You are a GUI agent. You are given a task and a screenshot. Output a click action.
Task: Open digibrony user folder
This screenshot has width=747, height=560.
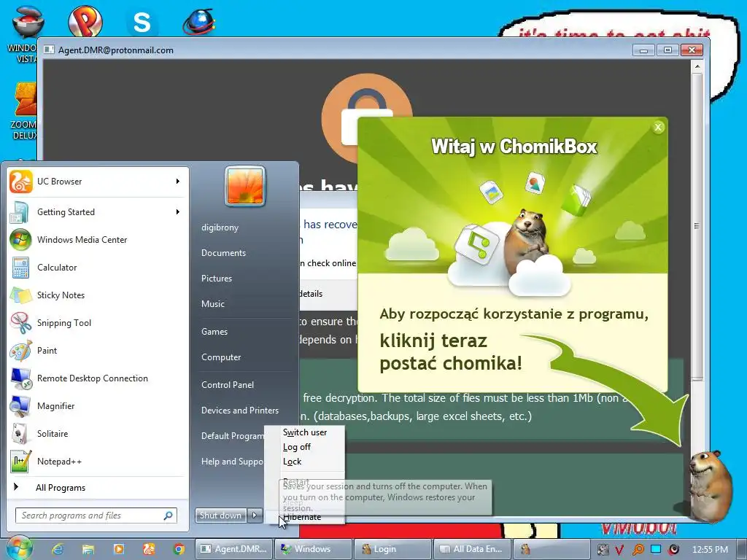pos(220,227)
